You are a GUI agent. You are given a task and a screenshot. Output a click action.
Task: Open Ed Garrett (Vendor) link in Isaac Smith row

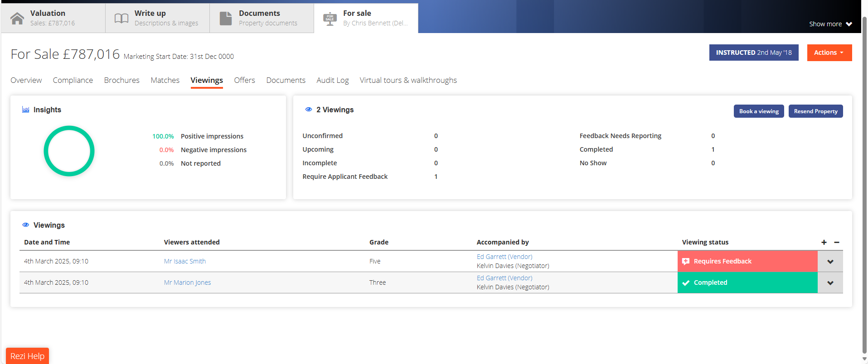pyautogui.click(x=504, y=257)
